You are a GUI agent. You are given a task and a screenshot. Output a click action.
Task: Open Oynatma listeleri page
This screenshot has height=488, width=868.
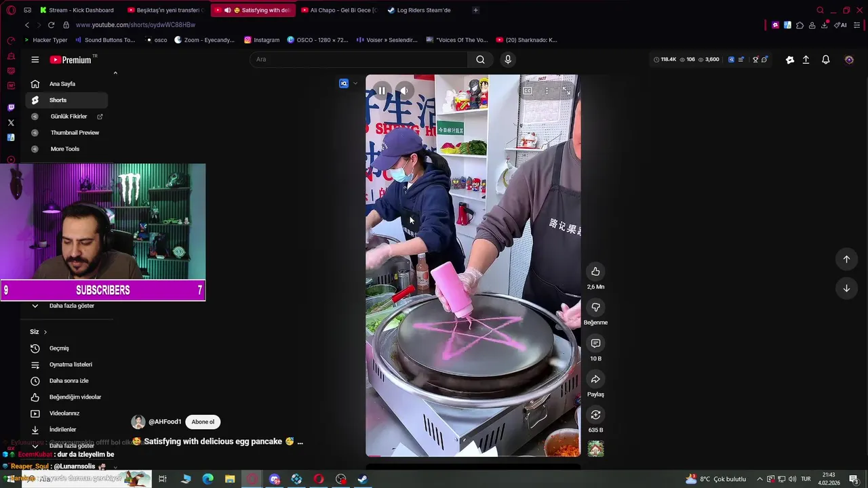coord(66,365)
